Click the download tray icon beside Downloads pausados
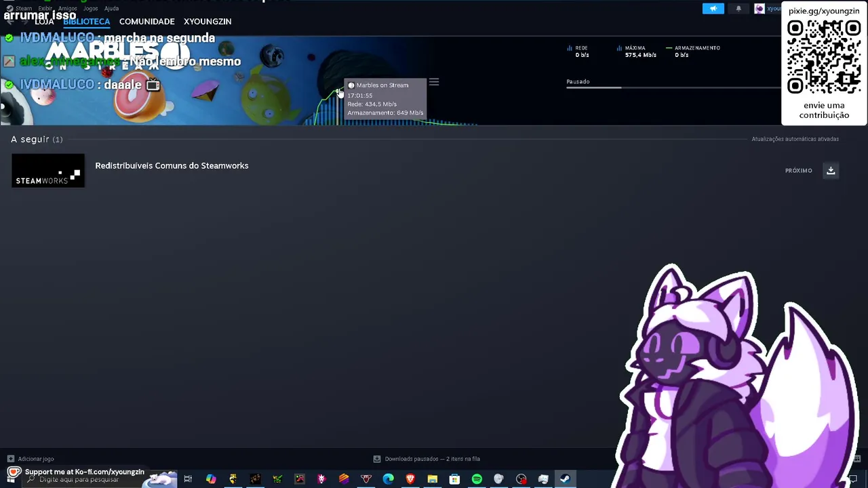Image resolution: width=868 pixels, height=488 pixels. coord(377,459)
